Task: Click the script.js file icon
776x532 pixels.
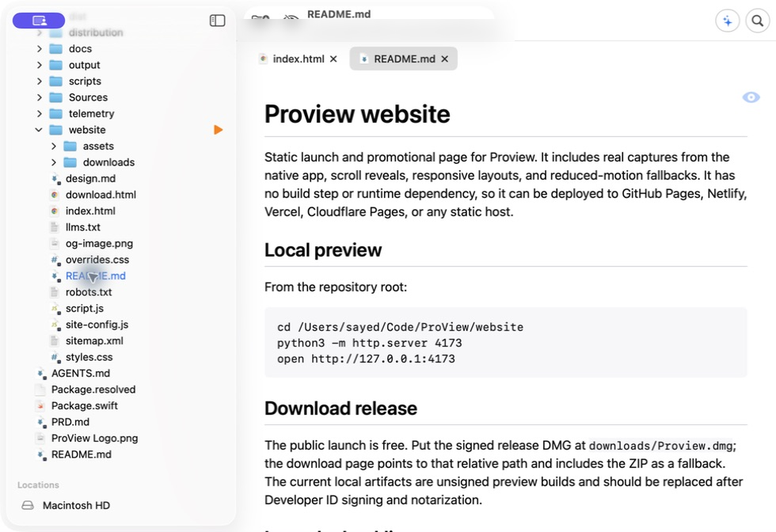Action: pyautogui.click(x=55, y=308)
